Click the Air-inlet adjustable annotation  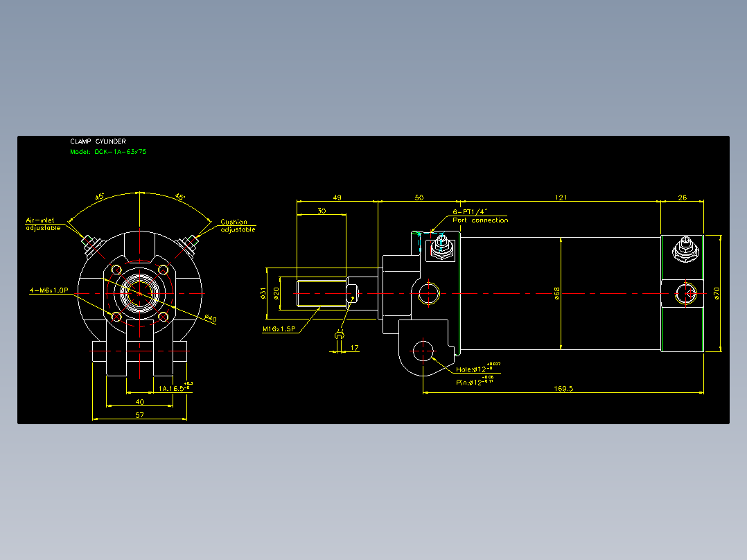(43, 224)
